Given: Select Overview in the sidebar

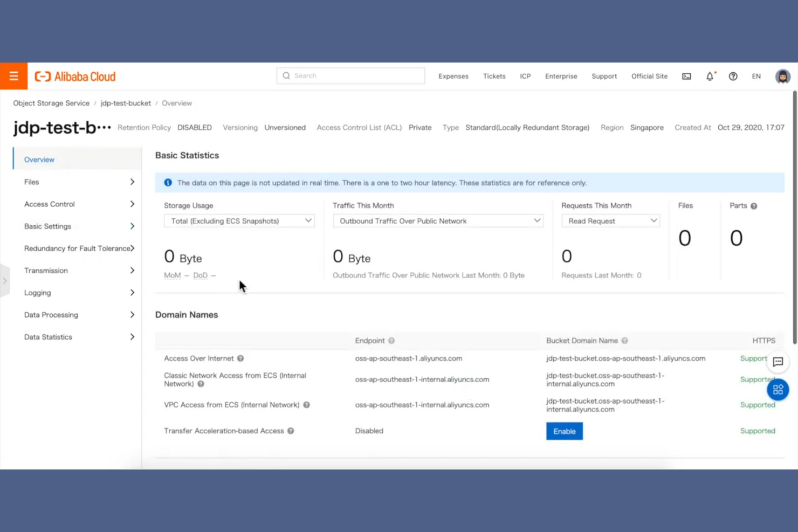Looking at the screenshot, I should (78, 160).
